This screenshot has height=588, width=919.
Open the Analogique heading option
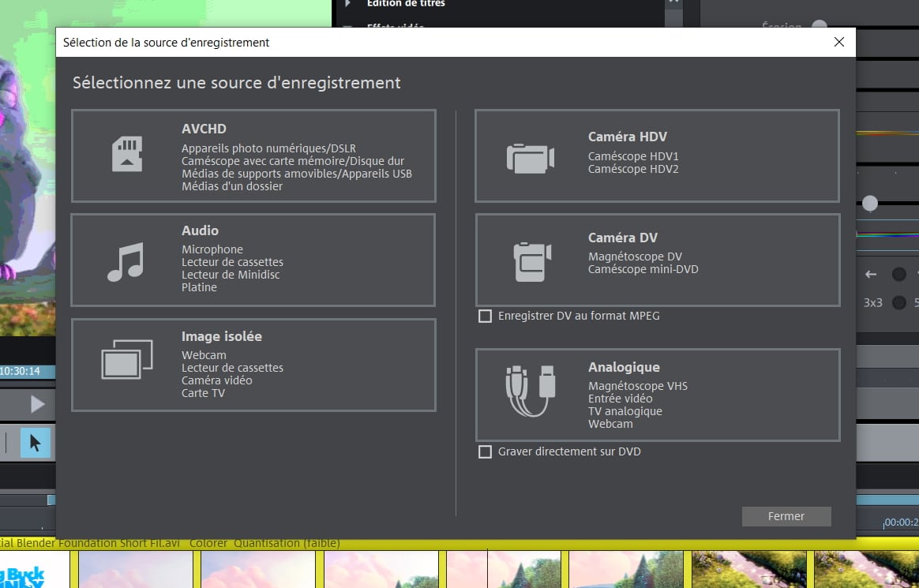coord(624,367)
